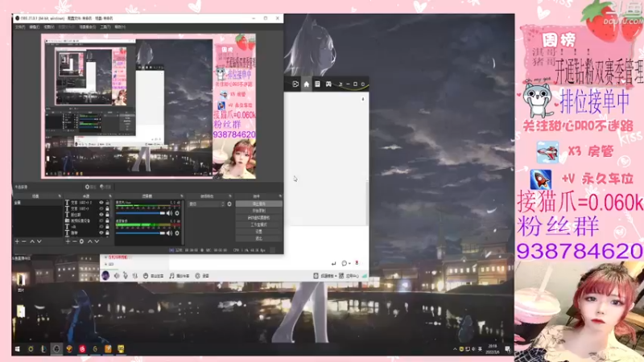Screen dimensions: 644x362
Task: Click the gamepad icon in chat window toolbar
Action: tap(328, 84)
